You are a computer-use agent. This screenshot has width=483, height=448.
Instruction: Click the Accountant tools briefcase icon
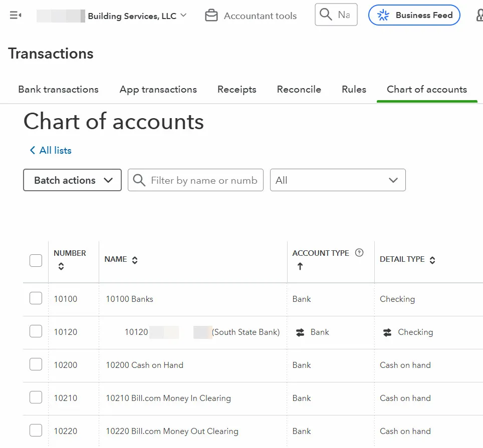211,16
